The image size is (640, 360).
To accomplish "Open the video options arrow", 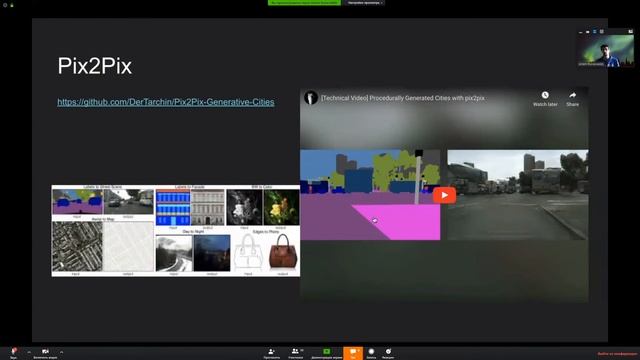I will point(62,352).
